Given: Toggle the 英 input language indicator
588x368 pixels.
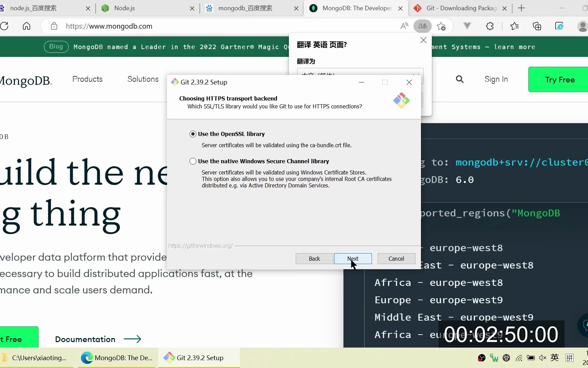Looking at the screenshot, I should 555,357.
